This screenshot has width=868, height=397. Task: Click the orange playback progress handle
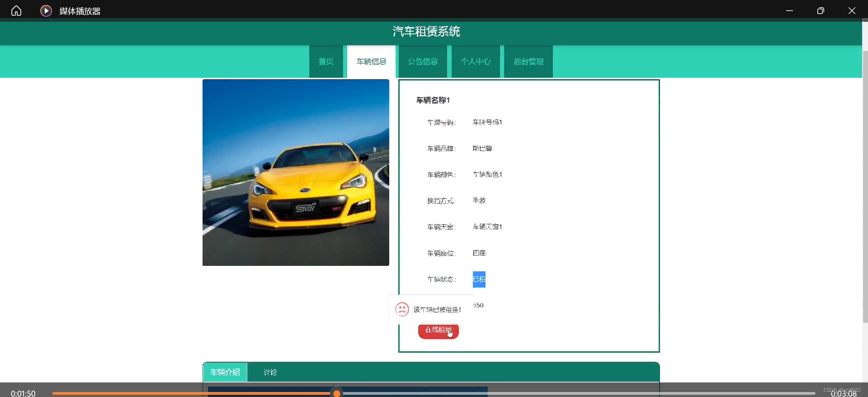[x=337, y=393]
